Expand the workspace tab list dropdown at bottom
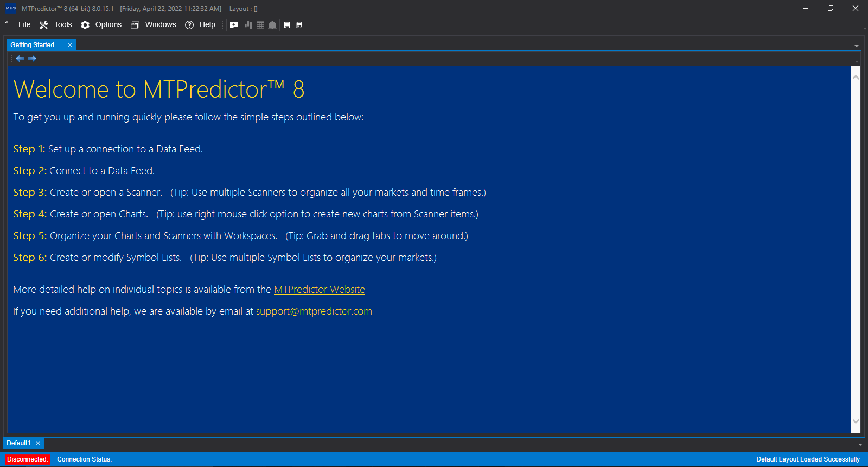This screenshot has height=467, width=868. (x=860, y=444)
